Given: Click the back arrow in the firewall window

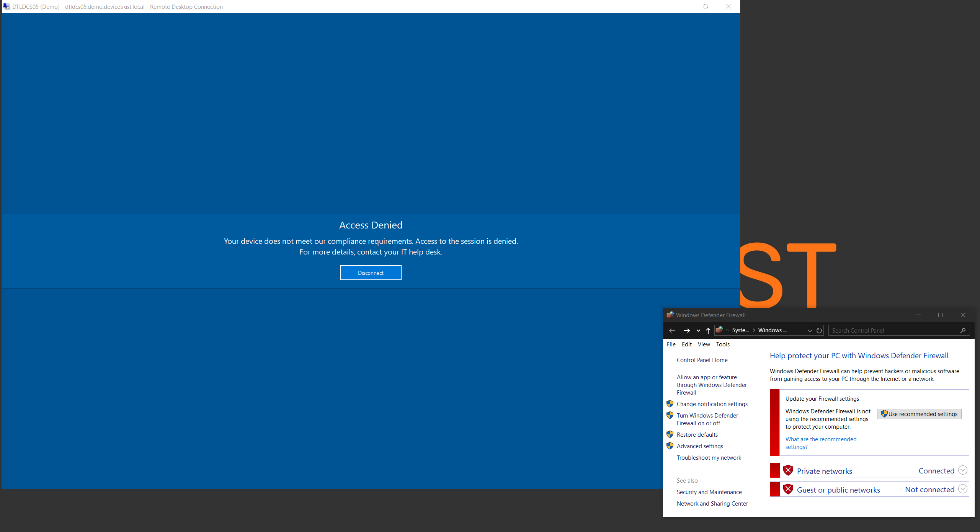Looking at the screenshot, I should click(x=672, y=330).
